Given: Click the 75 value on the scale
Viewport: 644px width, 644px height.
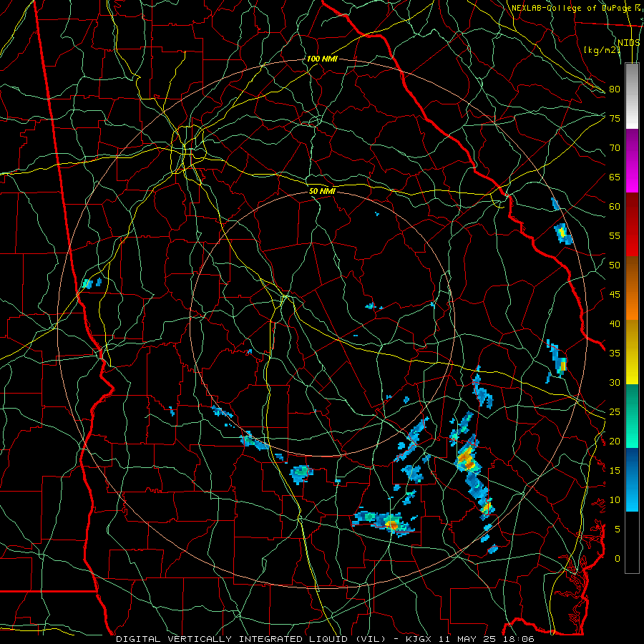Looking at the screenshot, I should pyautogui.click(x=615, y=118).
